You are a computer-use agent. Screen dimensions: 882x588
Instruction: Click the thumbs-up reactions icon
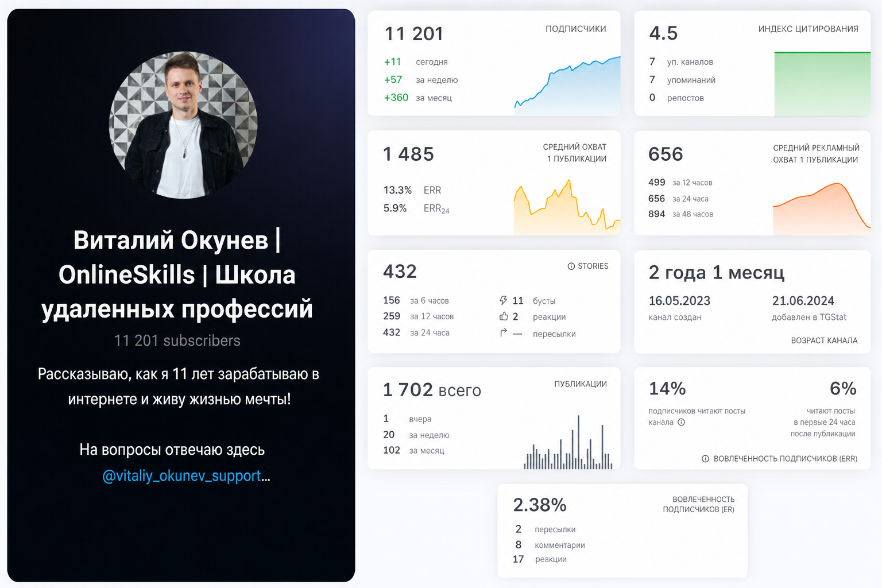pos(504,316)
